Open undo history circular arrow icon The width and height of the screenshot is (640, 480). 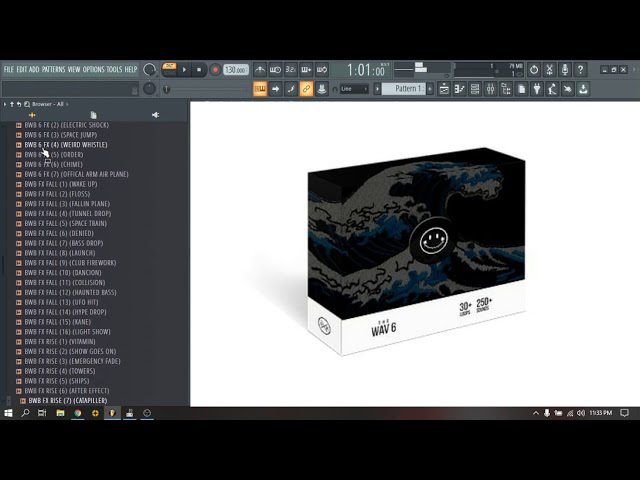click(534, 70)
